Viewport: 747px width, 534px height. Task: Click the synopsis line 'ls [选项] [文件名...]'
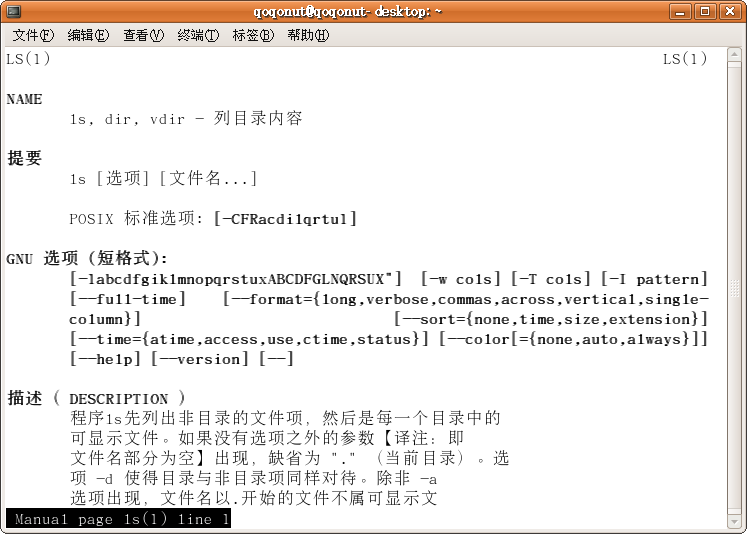163,179
